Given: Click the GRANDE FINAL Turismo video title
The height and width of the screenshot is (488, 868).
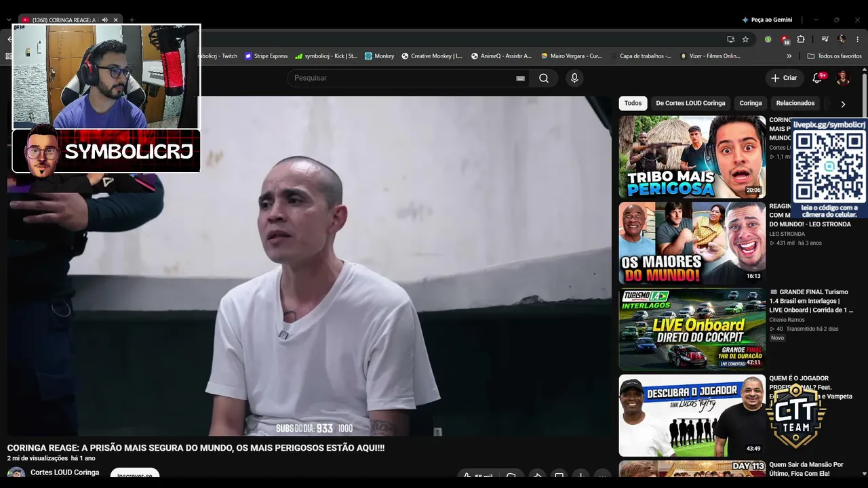Looking at the screenshot, I should (x=811, y=301).
